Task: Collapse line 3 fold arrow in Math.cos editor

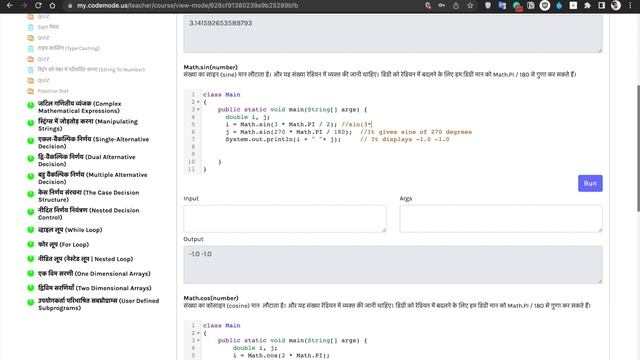Action: coord(198,340)
